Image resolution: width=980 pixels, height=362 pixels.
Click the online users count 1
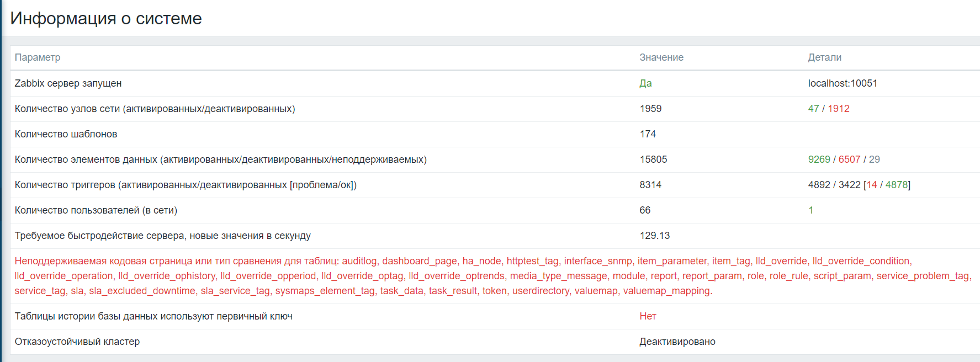coord(811,210)
